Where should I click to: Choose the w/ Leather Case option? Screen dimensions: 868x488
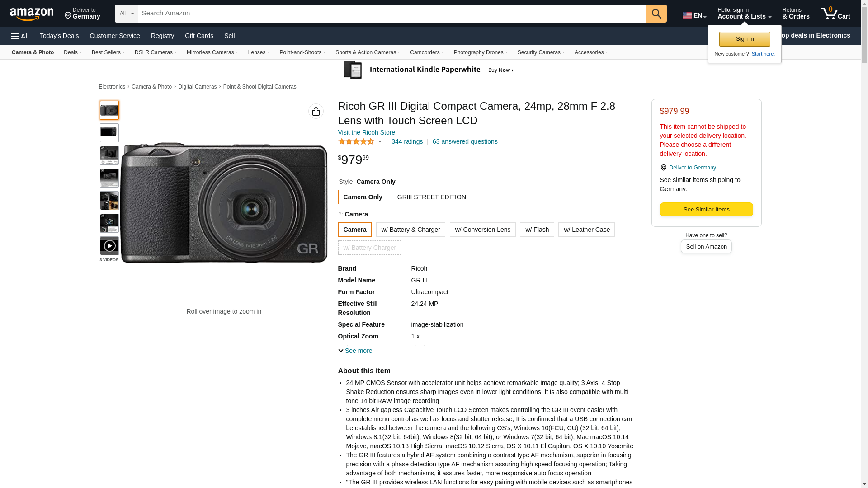point(586,230)
